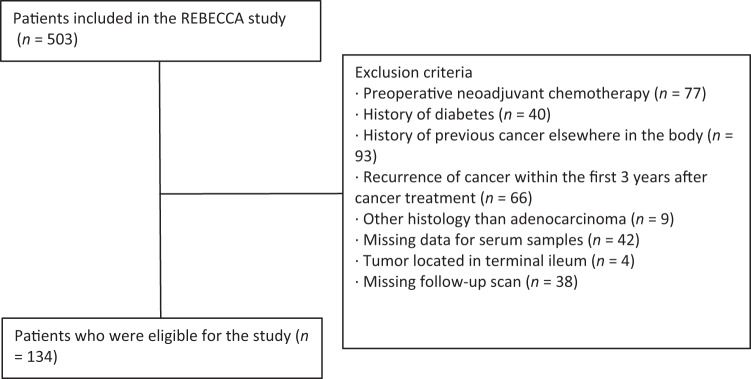This screenshot has height=379, width=751.
Task: Click the 'cancer treatment (n = 66)' text
Action: pos(444,198)
